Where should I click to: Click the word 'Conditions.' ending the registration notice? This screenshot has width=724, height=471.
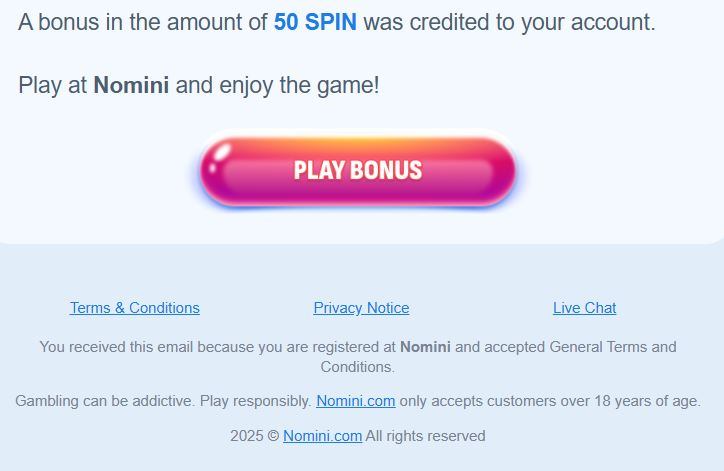click(358, 367)
